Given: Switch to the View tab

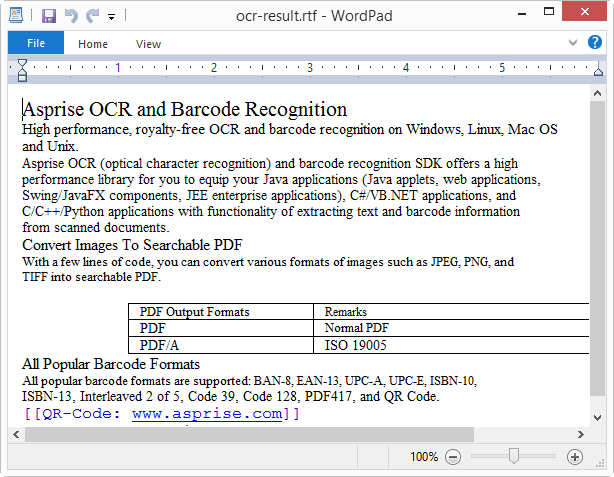Looking at the screenshot, I should pyautogui.click(x=148, y=43).
